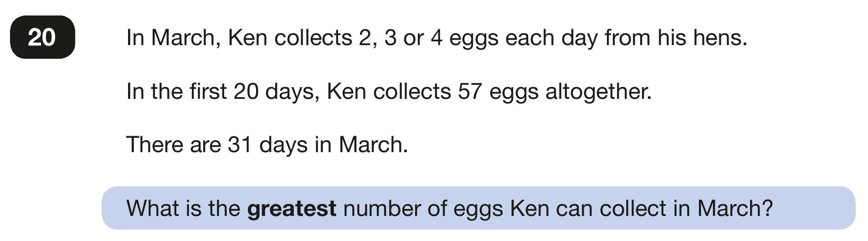868x241 pixels.
Task: Select the bold word greatest
Action: (x=292, y=209)
